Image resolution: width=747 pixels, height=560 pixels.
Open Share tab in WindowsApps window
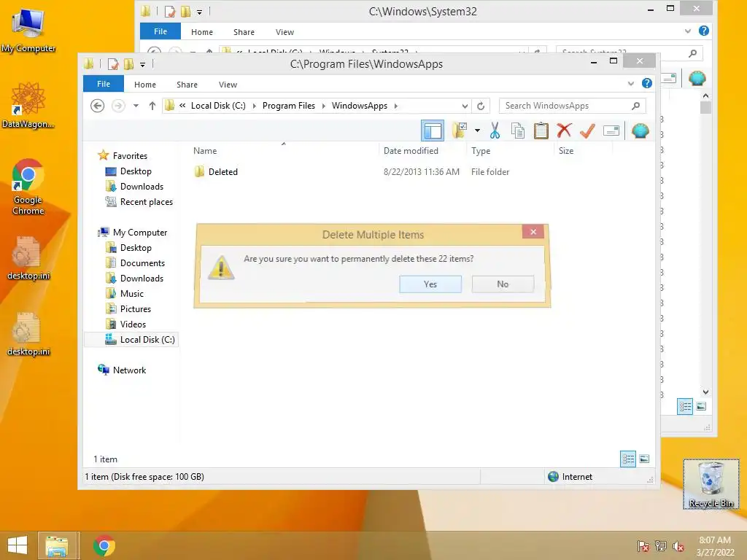click(187, 85)
